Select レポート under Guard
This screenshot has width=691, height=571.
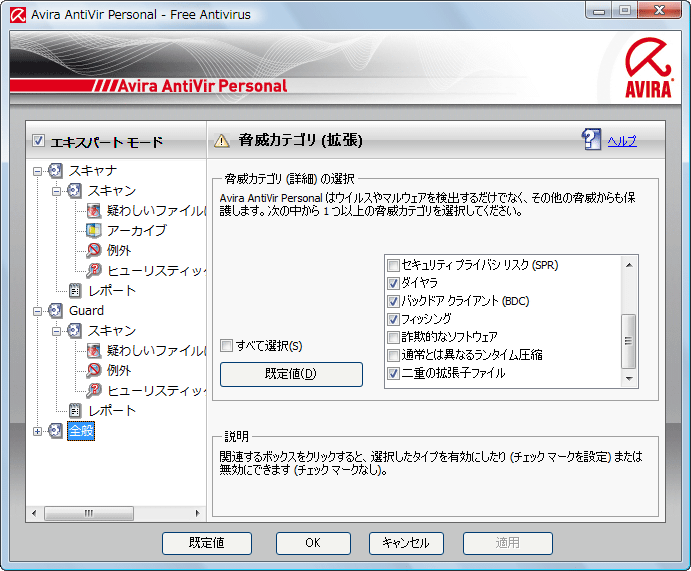coord(112,411)
